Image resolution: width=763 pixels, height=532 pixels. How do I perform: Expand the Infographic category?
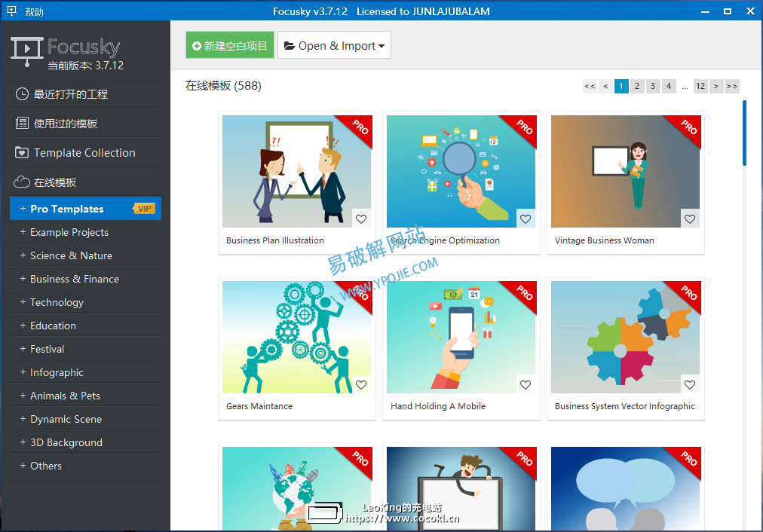[23, 372]
